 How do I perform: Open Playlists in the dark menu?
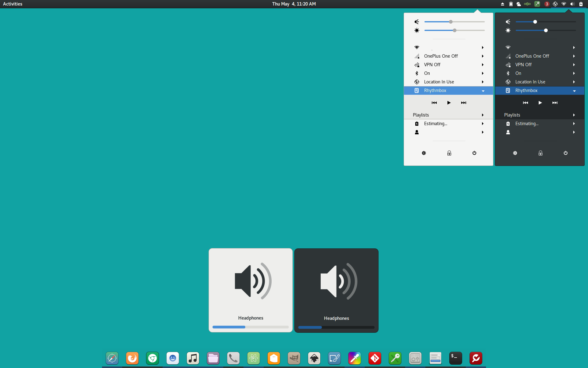pyautogui.click(x=540, y=115)
